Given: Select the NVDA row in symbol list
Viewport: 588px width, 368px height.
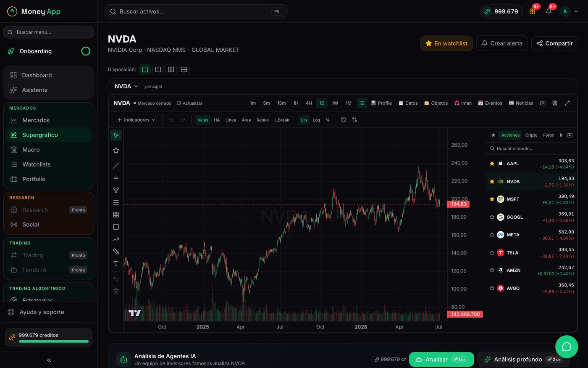Looking at the screenshot, I should (532, 182).
